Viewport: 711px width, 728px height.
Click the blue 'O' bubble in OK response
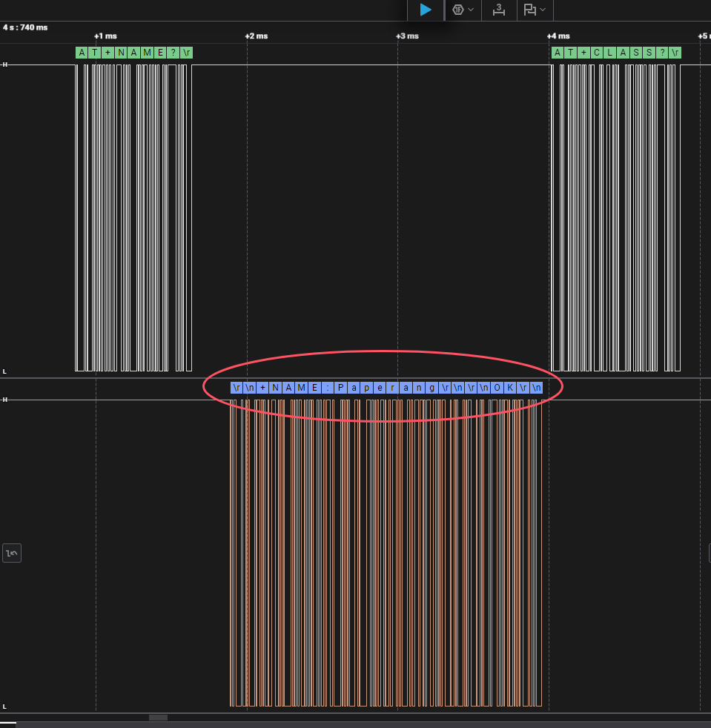496,388
